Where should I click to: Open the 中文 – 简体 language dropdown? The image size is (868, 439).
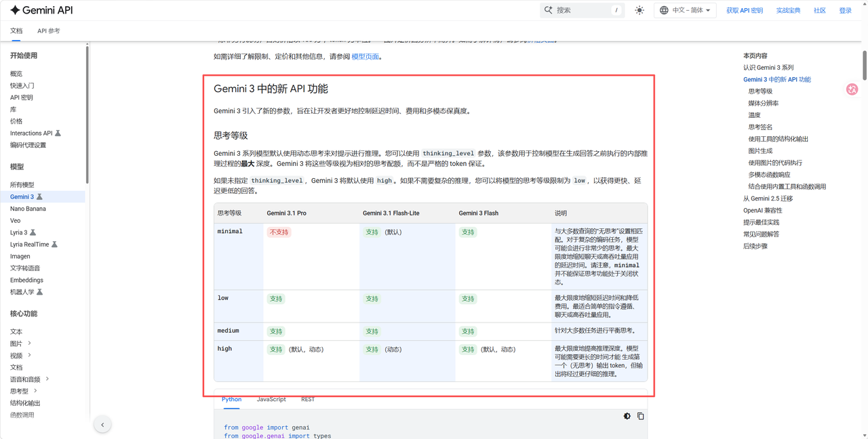click(x=685, y=10)
